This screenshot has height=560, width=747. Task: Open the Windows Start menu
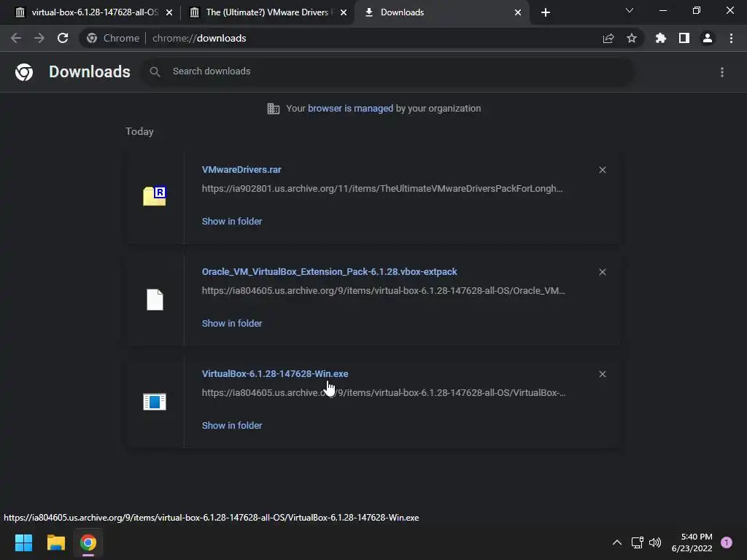tap(24, 542)
